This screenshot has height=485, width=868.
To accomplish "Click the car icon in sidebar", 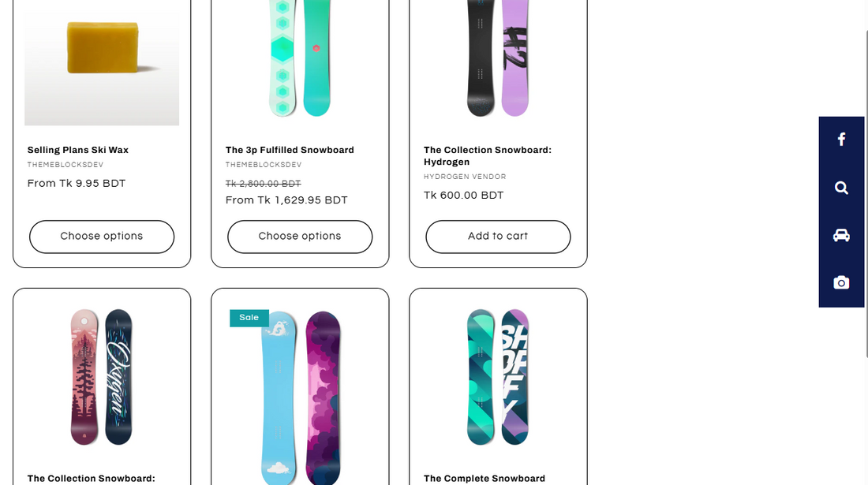I will tap(841, 235).
